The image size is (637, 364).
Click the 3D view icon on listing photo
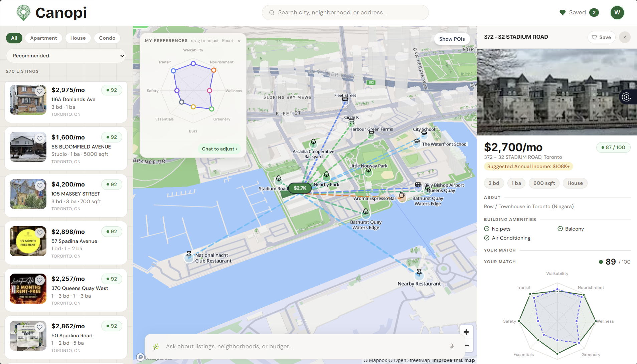pyautogui.click(x=627, y=97)
